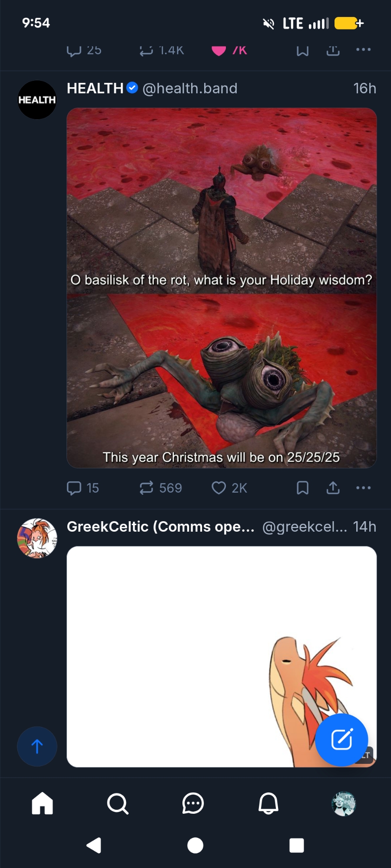This screenshot has height=868, width=391.
Task: Go to the Home tab
Action: click(42, 803)
